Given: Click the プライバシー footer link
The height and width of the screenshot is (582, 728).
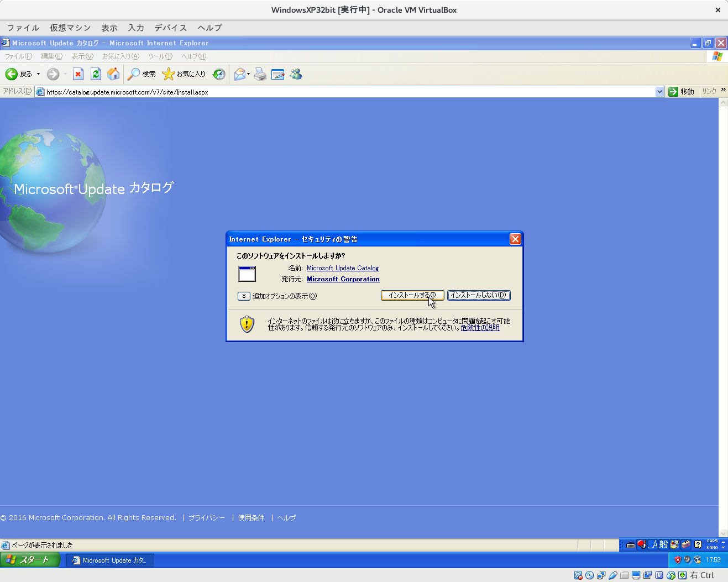Looking at the screenshot, I should point(207,518).
